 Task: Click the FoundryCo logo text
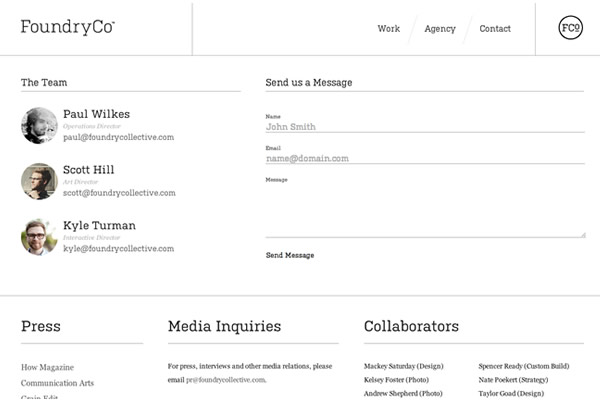[x=67, y=28]
